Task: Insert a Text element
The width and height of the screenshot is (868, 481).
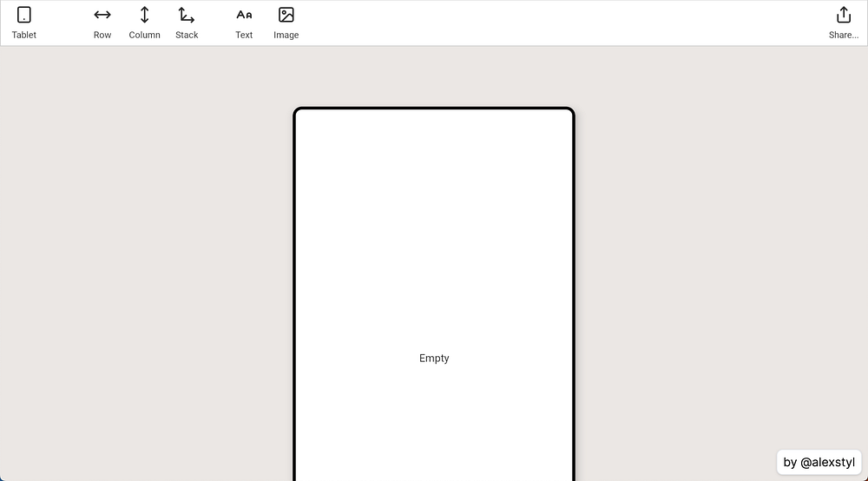Action: click(244, 23)
